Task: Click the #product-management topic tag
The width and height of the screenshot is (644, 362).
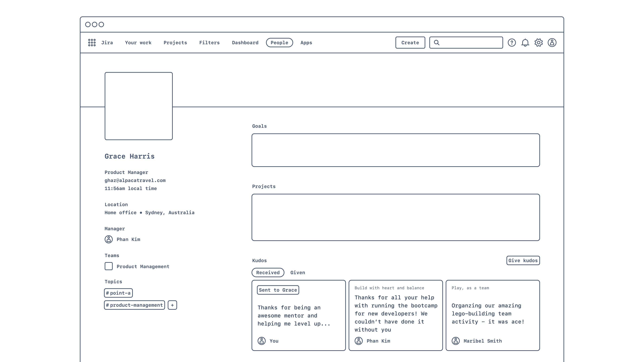Action: [x=134, y=305]
